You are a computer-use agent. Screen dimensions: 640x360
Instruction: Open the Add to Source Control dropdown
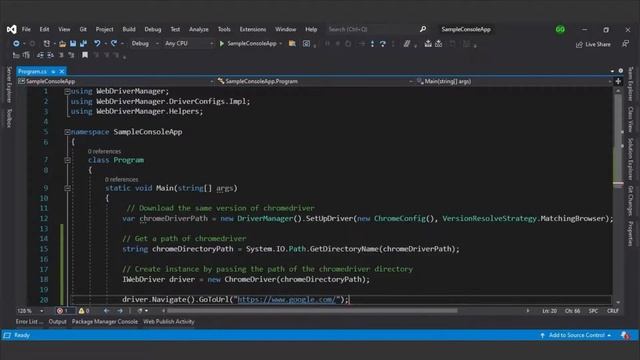tap(576, 336)
